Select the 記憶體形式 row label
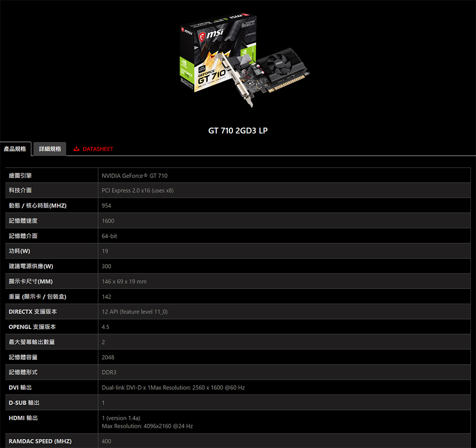The width and height of the screenshot is (476, 448). point(23,372)
